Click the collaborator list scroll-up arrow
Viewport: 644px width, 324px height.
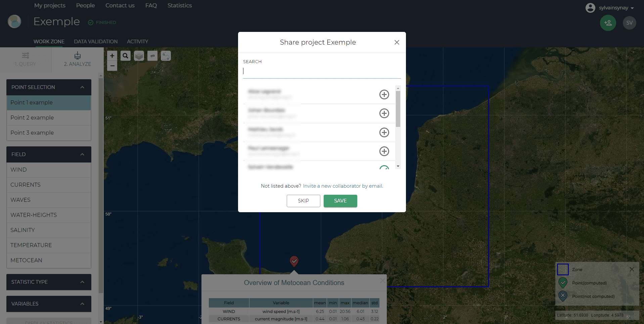[x=398, y=88]
